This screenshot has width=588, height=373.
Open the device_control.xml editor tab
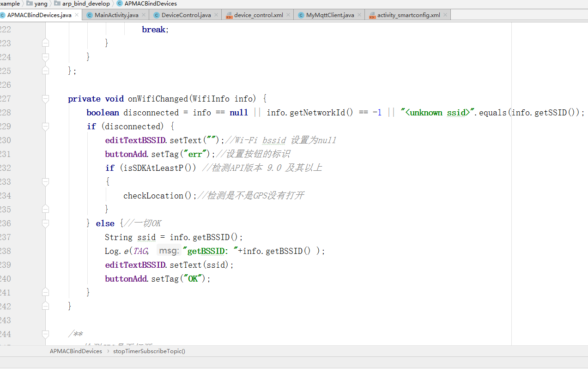pos(259,15)
